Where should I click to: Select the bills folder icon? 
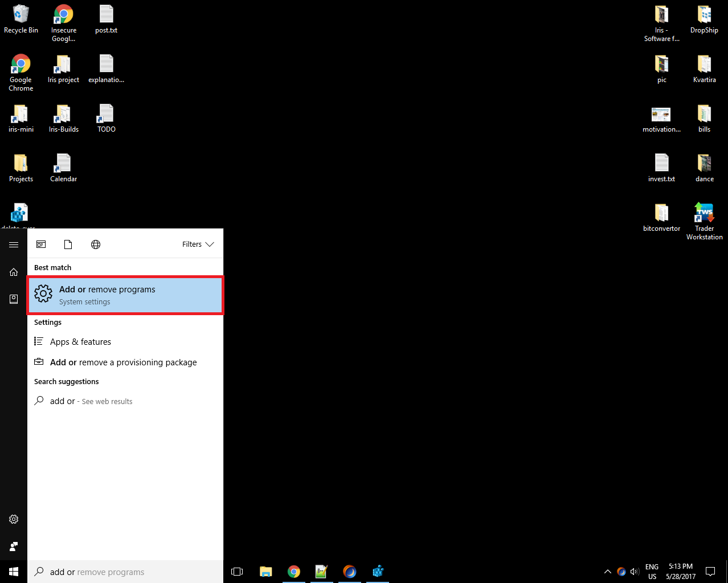[x=704, y=119]
